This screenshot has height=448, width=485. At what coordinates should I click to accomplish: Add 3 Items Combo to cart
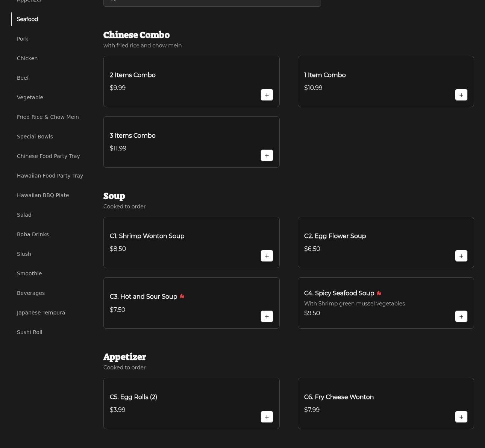coord(267,155)
